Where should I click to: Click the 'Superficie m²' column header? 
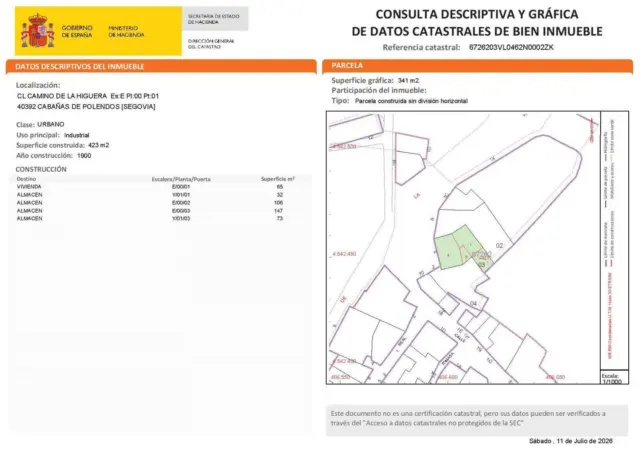click(278, 179)
